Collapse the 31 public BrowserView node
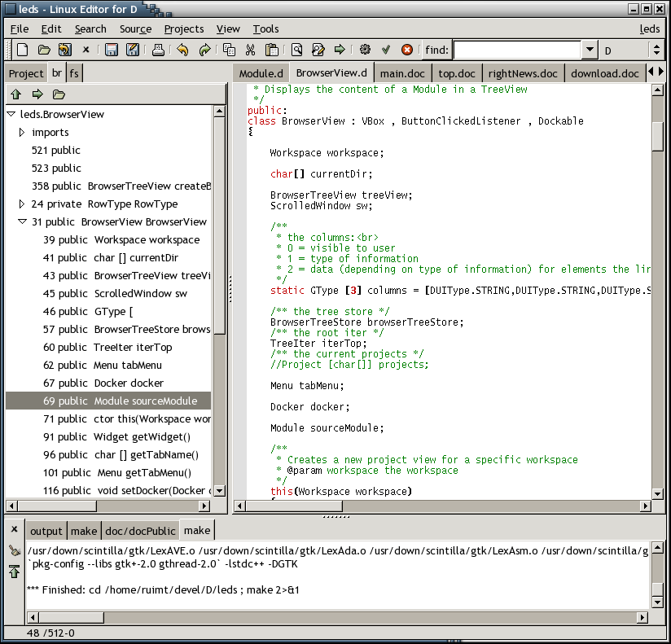The height and width of the screenshot is (644, 671). [22, 221]
